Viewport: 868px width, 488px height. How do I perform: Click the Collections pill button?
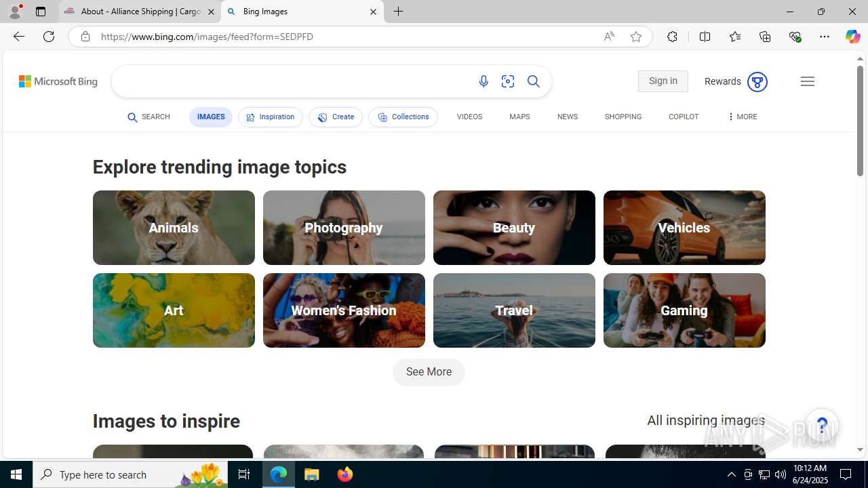coord(403,117)
